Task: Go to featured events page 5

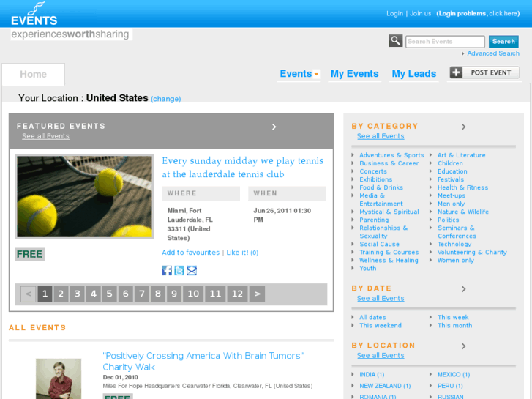Action: click(109, 294)
